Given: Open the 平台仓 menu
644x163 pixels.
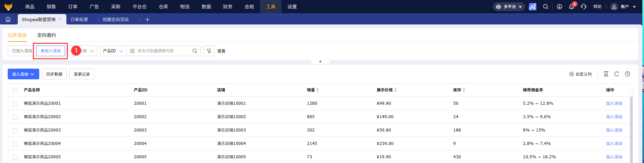Looking at the screenshot, I should pyautogui.click(x=140, y=7).
